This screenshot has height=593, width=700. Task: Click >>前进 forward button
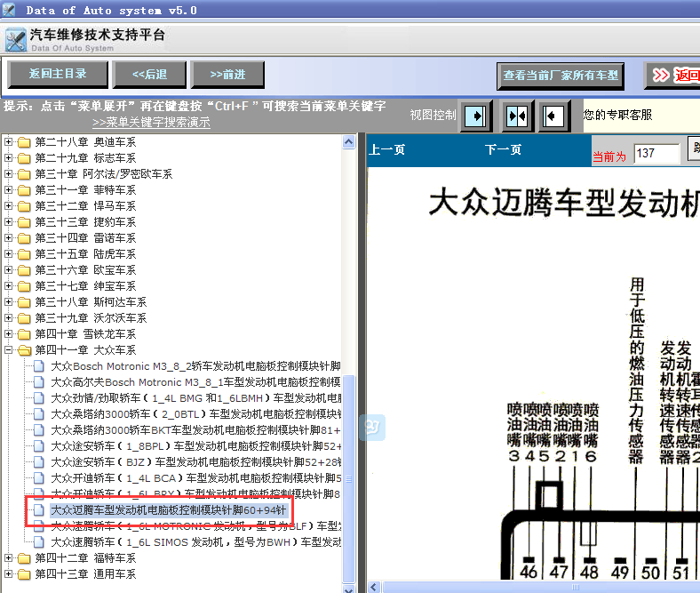point(227,74)
